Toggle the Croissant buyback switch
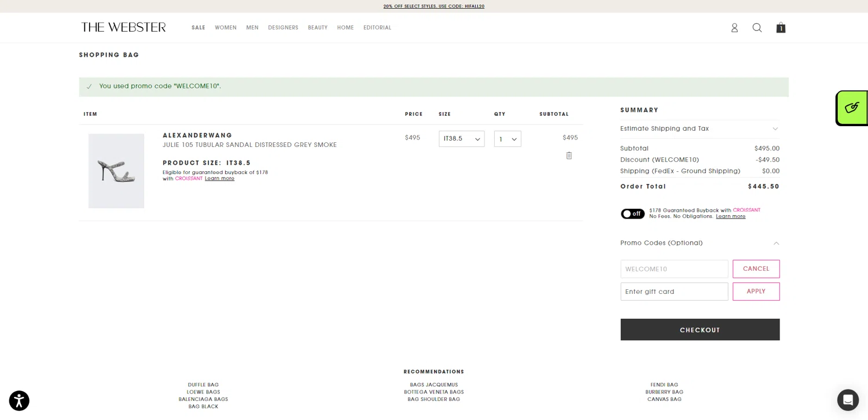Image resolution: width=868 pixels, height=420 pixels. [632, 213]
